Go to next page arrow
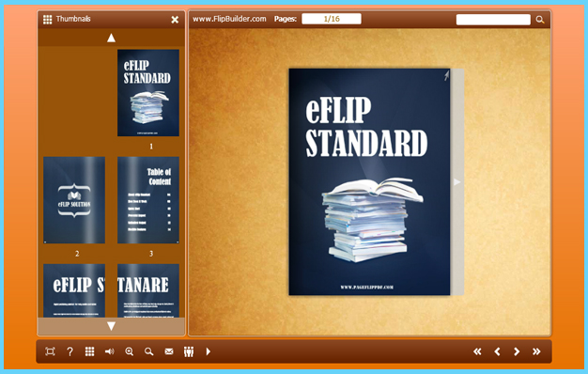The height and width of the screenshot is (374, 588). click(x=517, y=351)
